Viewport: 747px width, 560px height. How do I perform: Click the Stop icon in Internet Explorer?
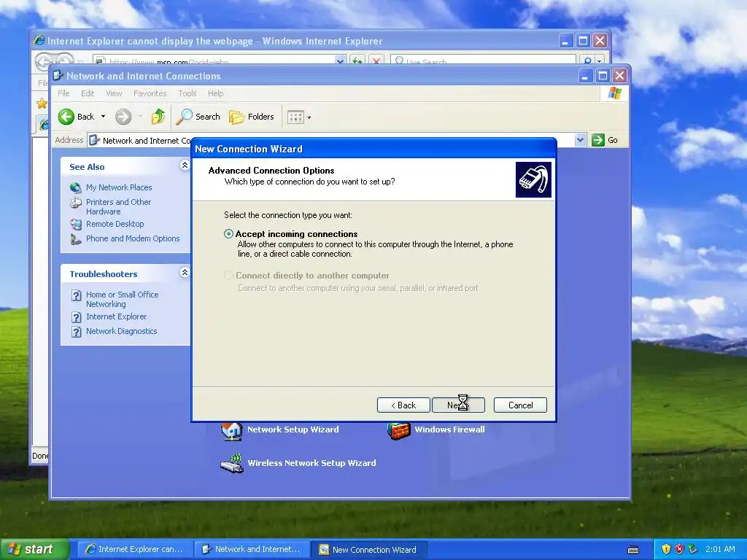pyautogui.click(x=376, y=60)
